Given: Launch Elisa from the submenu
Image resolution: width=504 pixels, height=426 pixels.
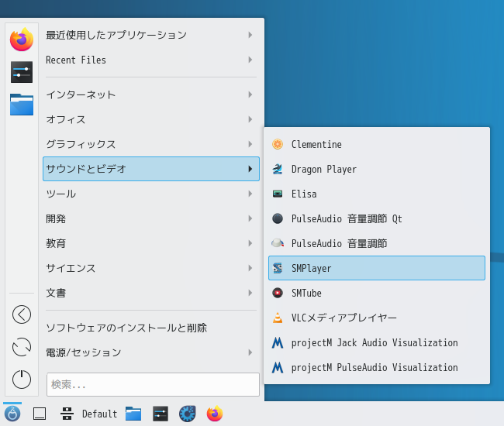Looking at the screenshot, I should [x=377, y=194].
